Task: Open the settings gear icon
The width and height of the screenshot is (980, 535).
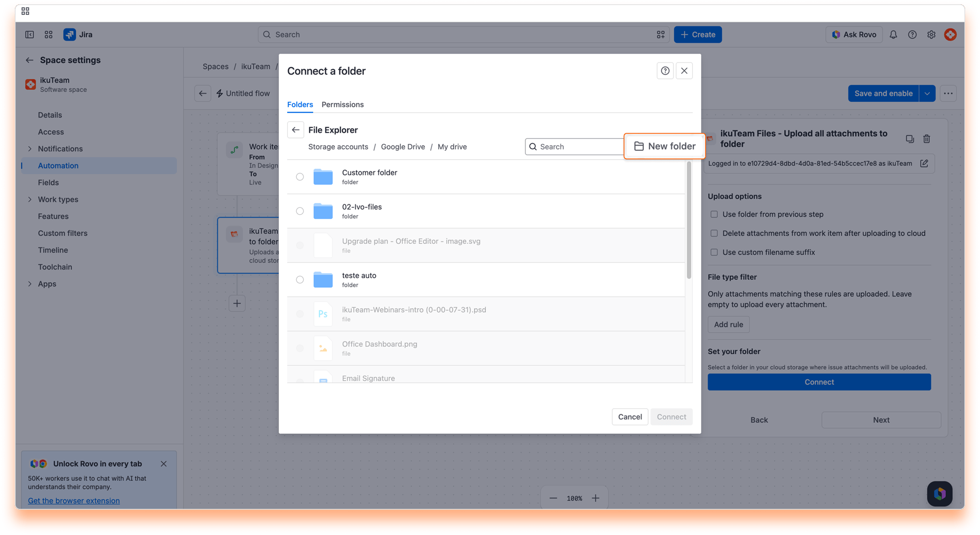Action: point(931,35)
